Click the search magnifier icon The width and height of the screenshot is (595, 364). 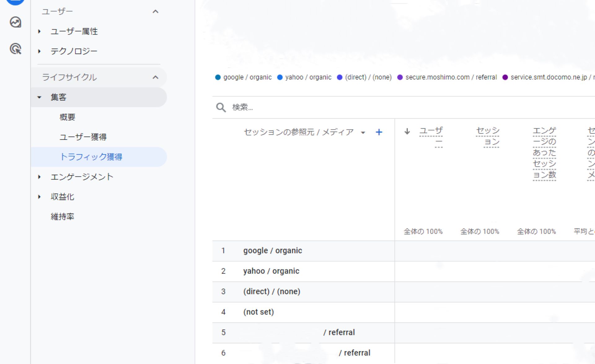point(221,107)
